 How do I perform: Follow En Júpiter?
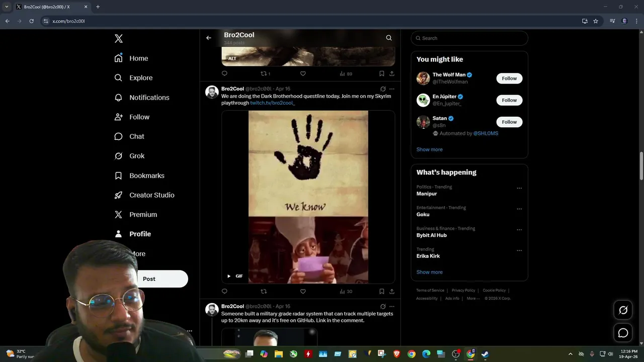[x=509, y=100]
